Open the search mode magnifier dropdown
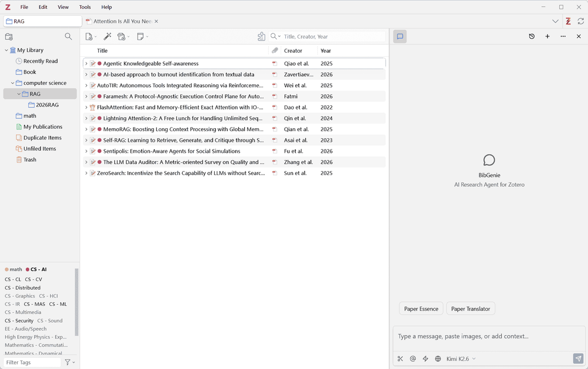The image size is (588, 369). [276, 36]
